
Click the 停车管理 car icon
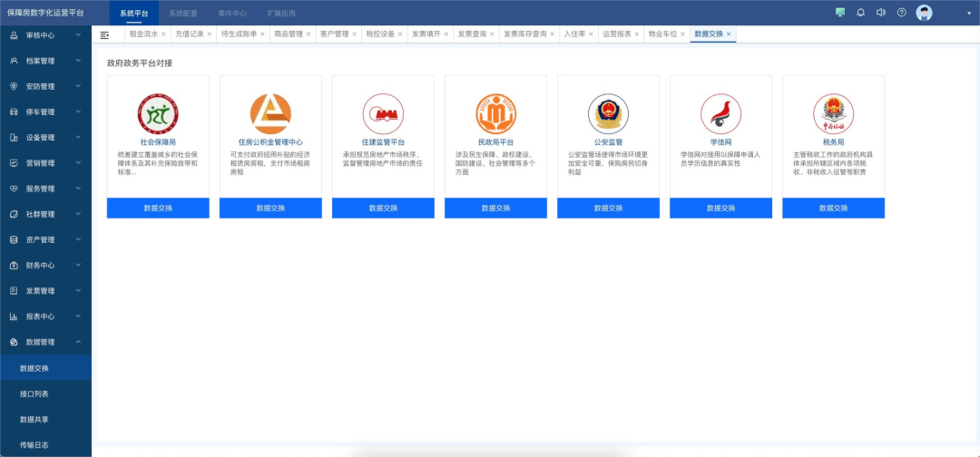[14, 112]
